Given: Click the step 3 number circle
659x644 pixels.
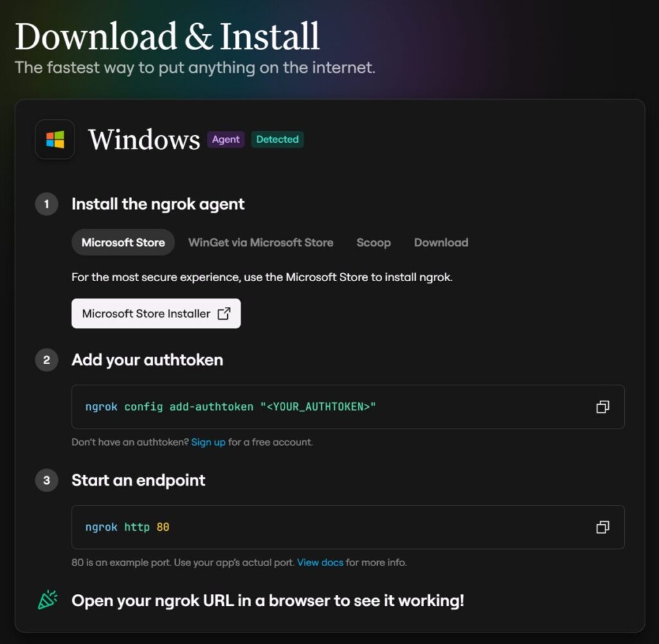Looking at the screenshot, I should tap(46, 480).
